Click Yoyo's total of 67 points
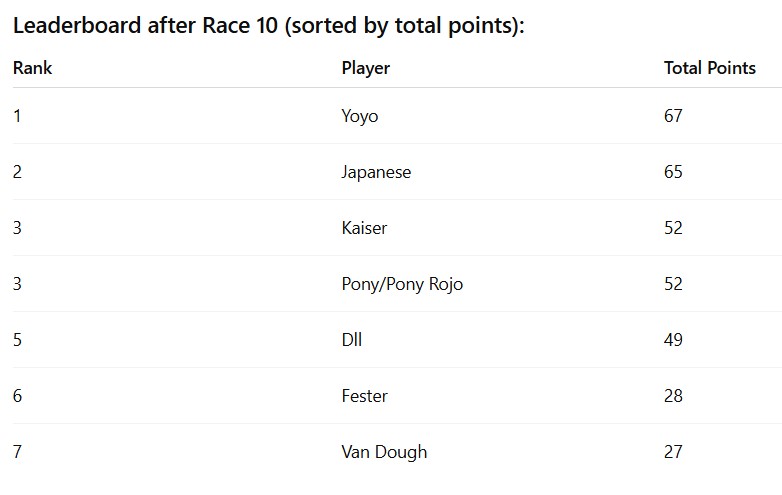This screenshot has width=782, height=495. click(673, 116)
